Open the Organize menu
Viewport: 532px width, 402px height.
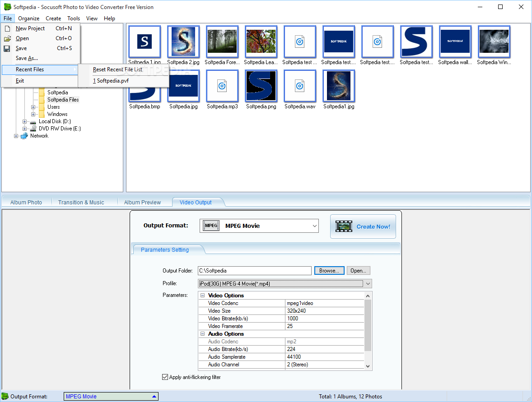[29, 18]
